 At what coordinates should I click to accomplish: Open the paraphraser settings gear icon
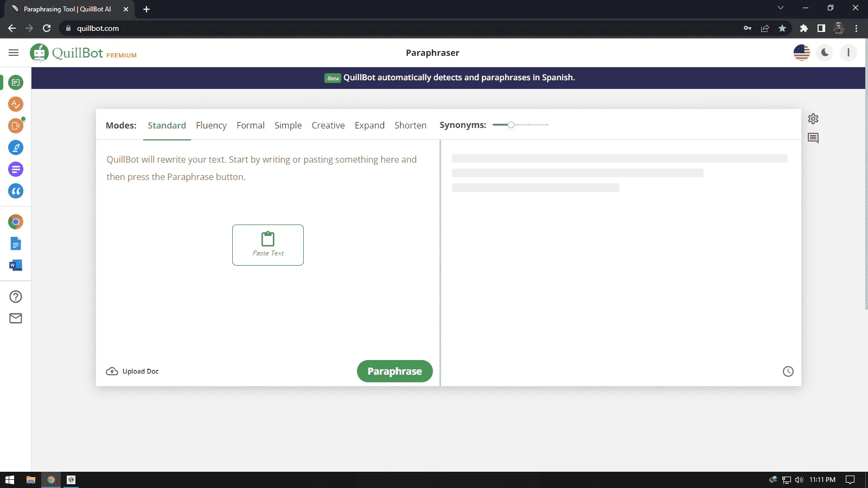(x=813, y=119)
